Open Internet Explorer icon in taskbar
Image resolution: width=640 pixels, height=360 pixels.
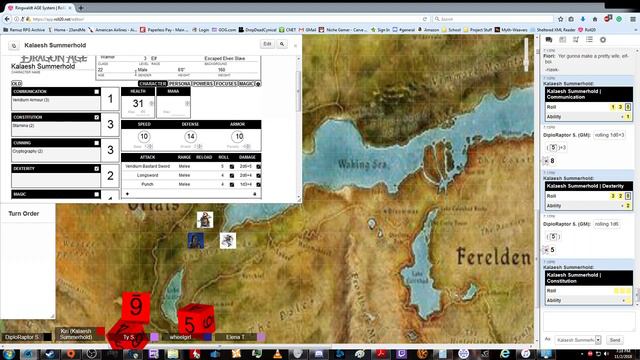pyautogui.click(x=505, y=353)
